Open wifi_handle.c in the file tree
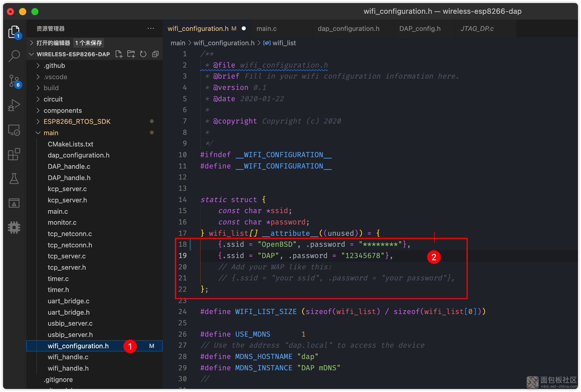Screen dimensions: 581x392 [68, 357]
